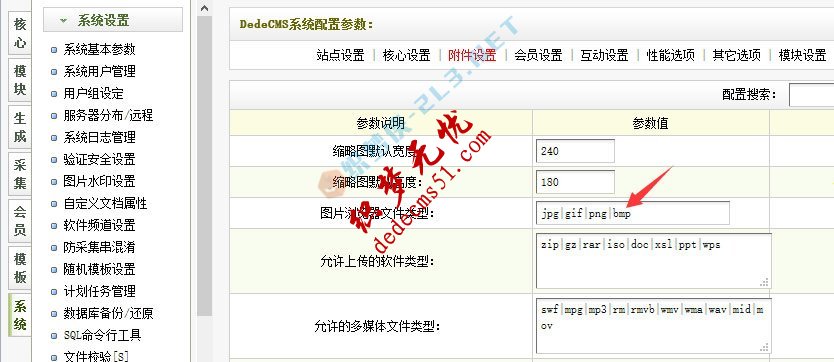Open 计划任务管理
Image resolution: width=834 pixels, height=362 pixels.
(99, 291)
